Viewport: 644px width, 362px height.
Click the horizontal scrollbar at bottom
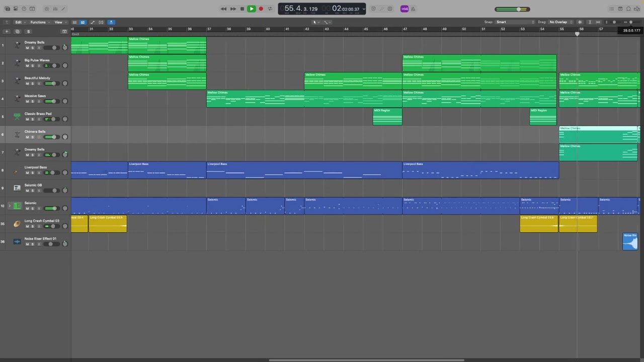click(366, 360)
